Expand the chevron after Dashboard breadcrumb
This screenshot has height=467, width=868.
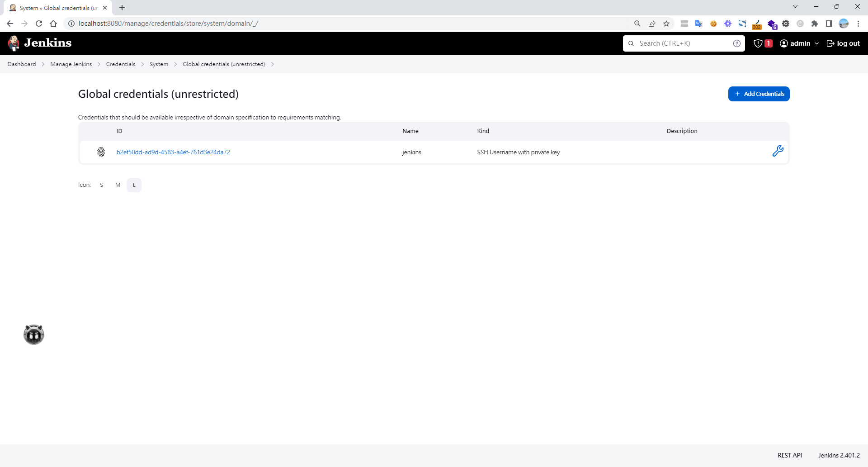point(43,64)
